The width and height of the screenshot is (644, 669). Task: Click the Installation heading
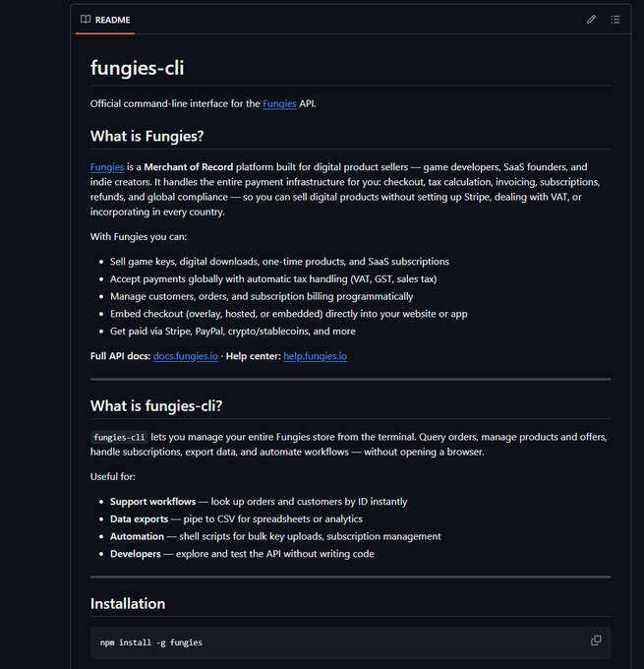pyautogui.click(x=128, y=603)
